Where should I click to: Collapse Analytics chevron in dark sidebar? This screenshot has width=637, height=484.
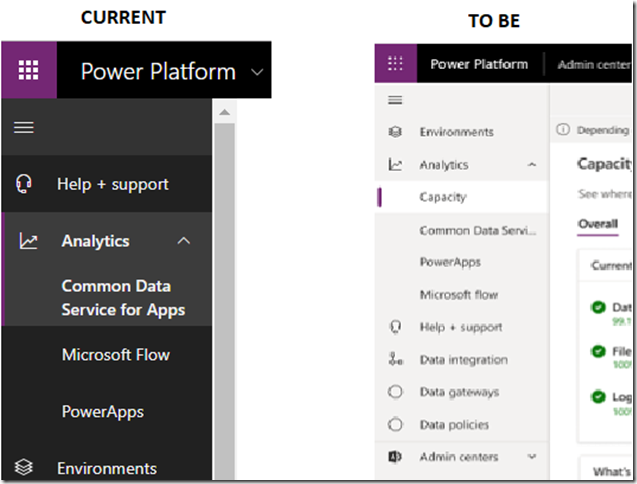tap(184, 241)
